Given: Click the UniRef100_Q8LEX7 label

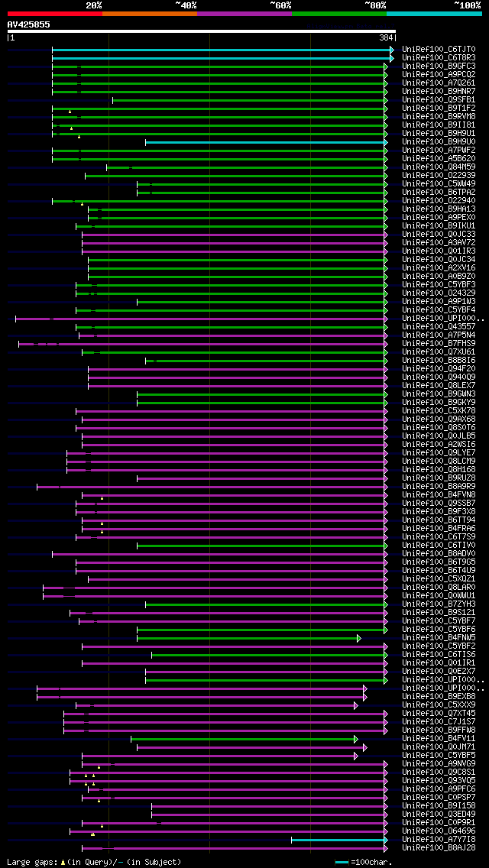Looking at the screenshot, I should click(x=439, y=387).
